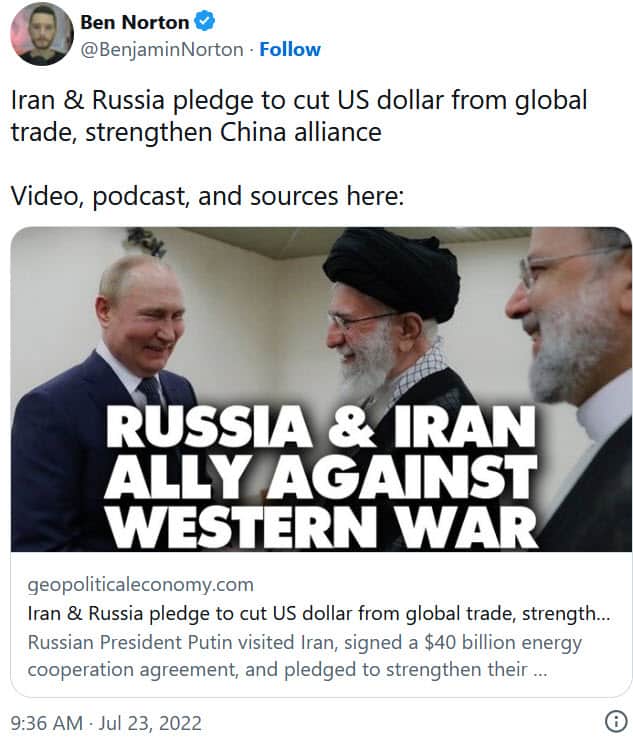The width and height of the screenshot is (633, 740).
Task: Open the geopoliticaleconomy.com domain link
Action: [141, 585]
